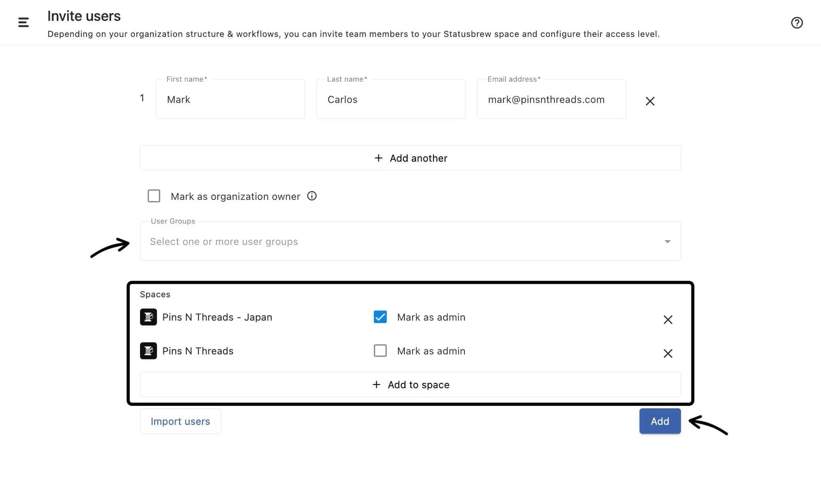
Task: Click Import users button
Action: (x=180, y=421)
